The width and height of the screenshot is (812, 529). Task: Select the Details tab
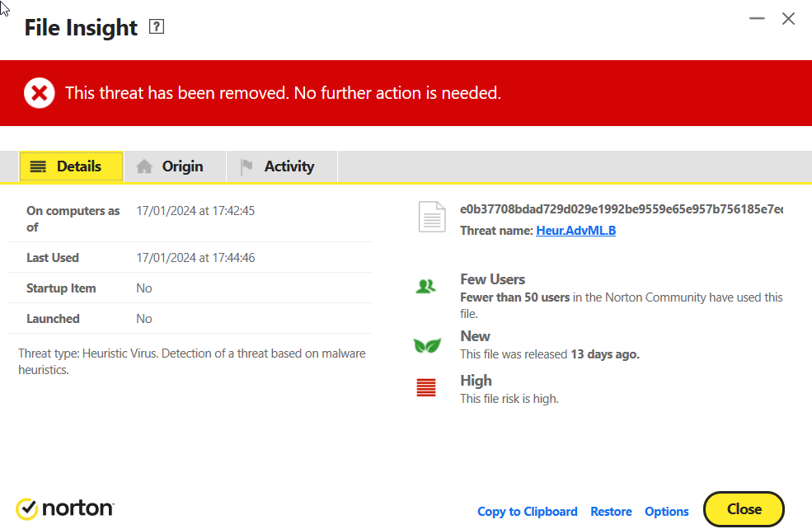(x=71, y=166)
